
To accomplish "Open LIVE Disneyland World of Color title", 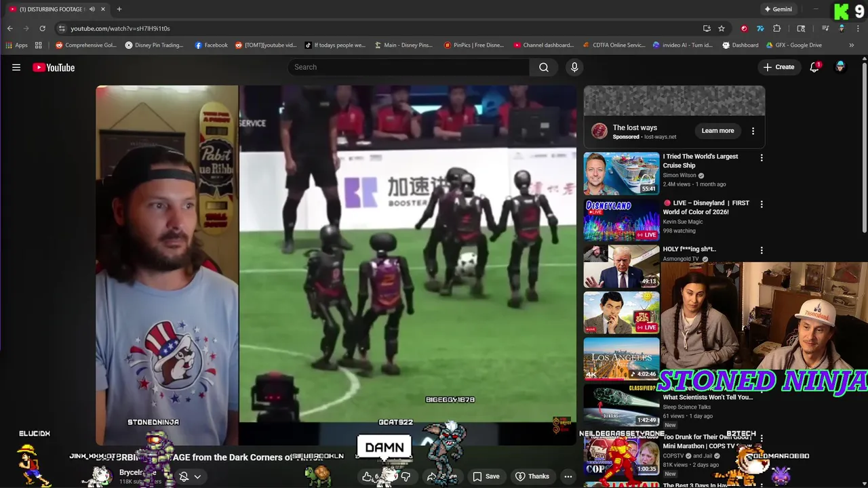I will coord(706,207).
